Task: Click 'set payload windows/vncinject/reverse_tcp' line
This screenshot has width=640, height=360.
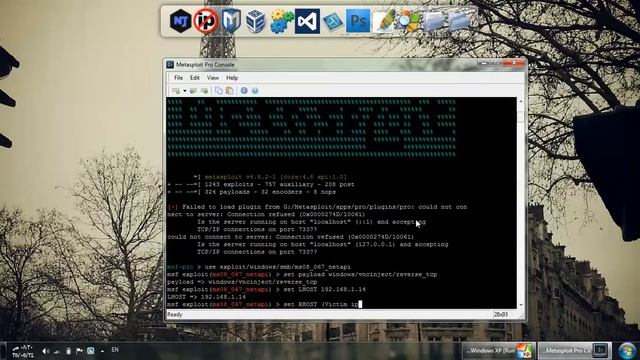Action: point(302,274)
